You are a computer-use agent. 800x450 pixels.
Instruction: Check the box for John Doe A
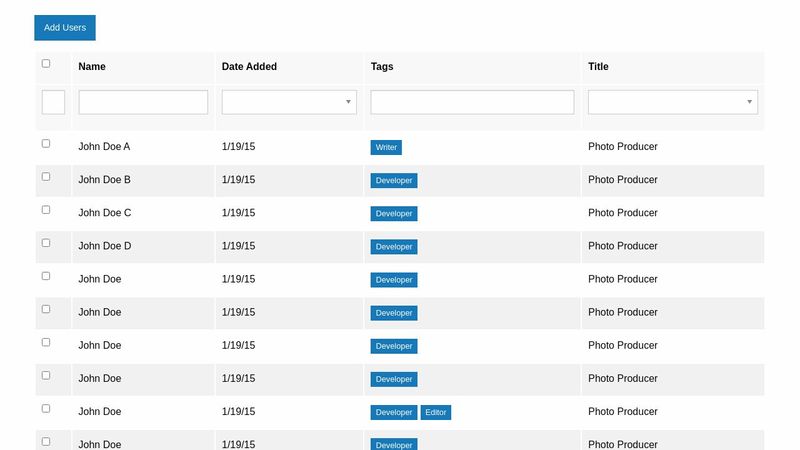coord(46,144)
